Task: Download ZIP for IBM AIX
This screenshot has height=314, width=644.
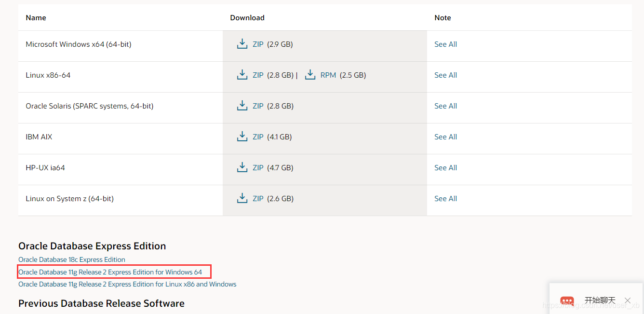Action: point(258,137)
